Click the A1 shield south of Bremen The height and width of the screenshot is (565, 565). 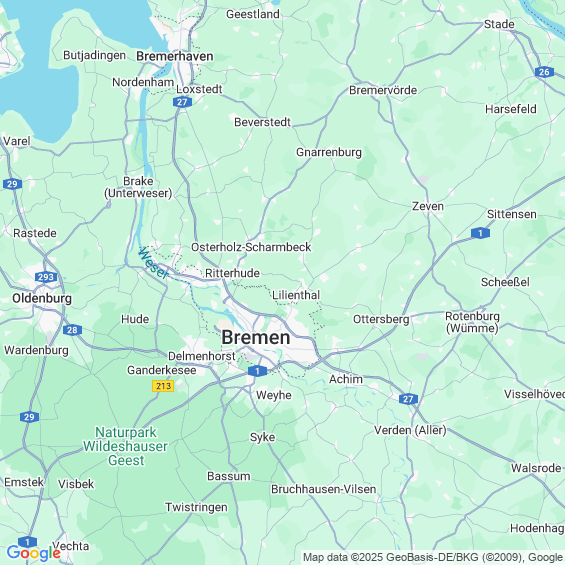(257, 371)
